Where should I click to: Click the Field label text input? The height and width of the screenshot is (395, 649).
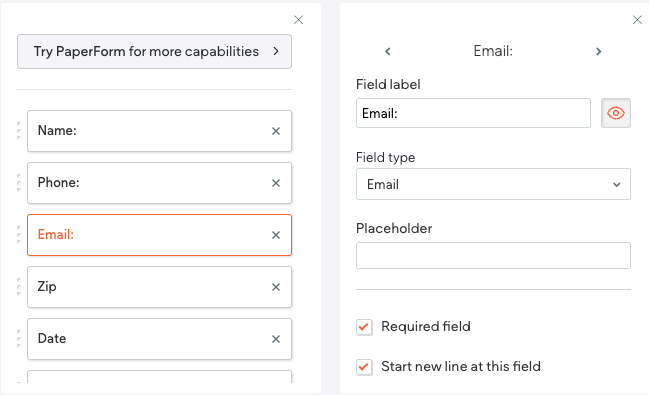click(x=473, y=113)
